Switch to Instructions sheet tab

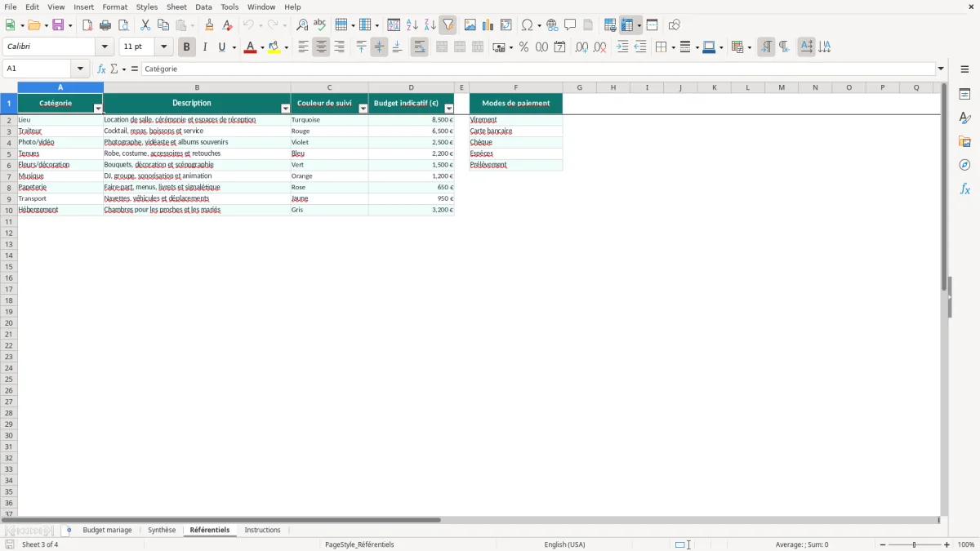(263, 531)
